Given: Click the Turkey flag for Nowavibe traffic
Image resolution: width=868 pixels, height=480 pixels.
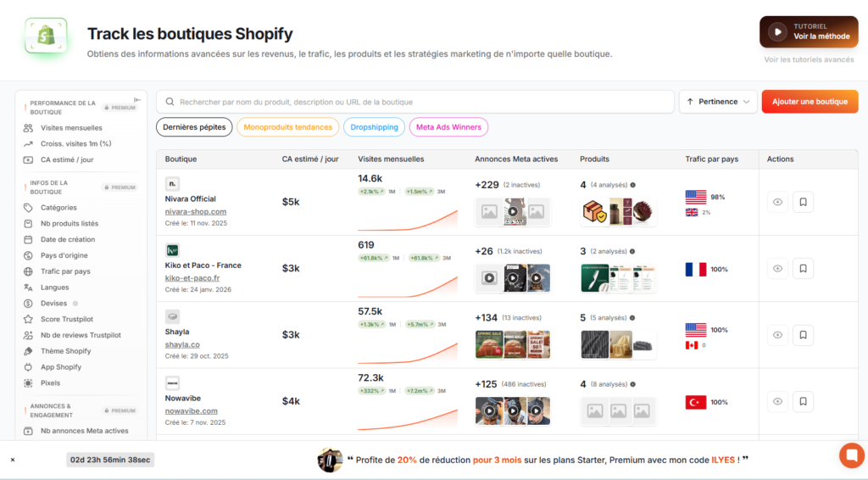Looking at the screenshot, I should [696, 402].
